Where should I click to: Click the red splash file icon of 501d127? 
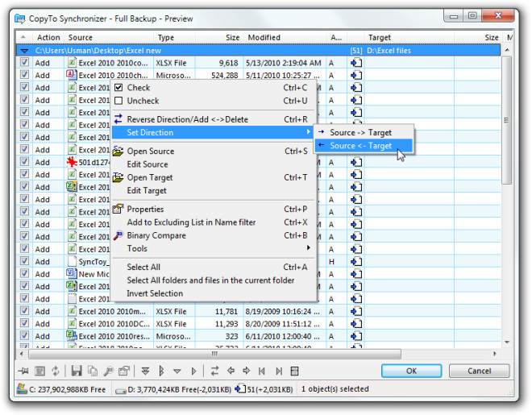click(72, 162)
